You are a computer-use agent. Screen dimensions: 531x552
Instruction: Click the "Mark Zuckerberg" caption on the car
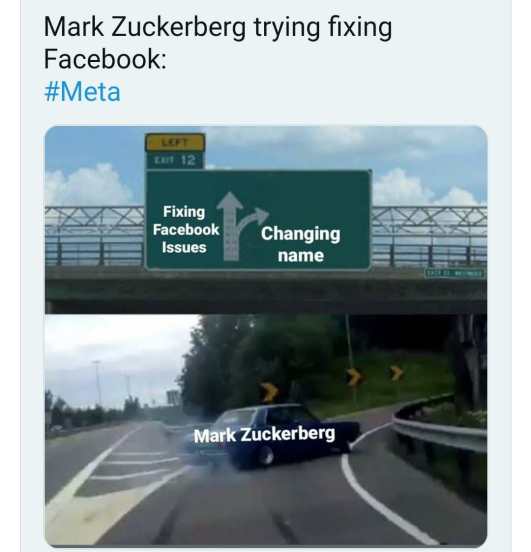[x=264, y=435]
